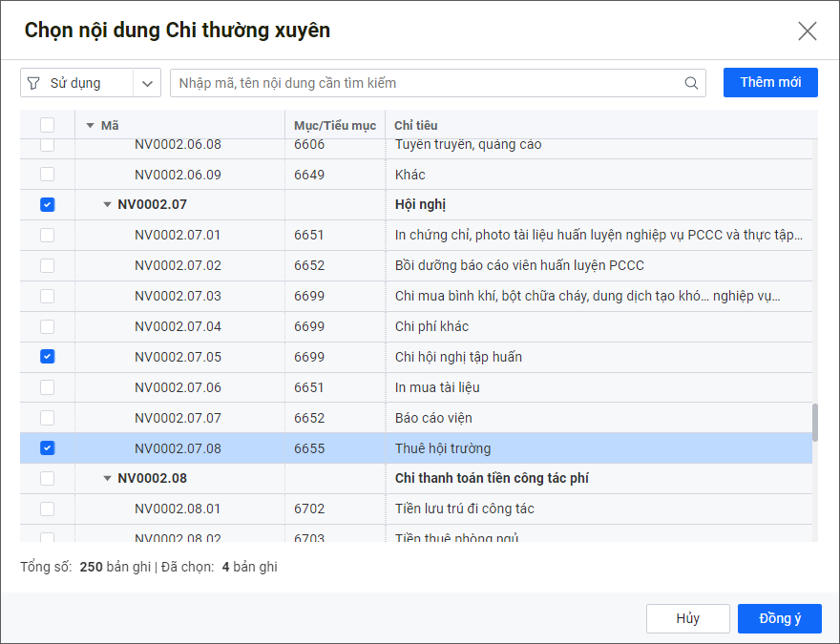840x644 pixels.
Task: Collapse the NV0002.07 Hội nghị group
Action: pyautogui.click(x=107, y=205)
